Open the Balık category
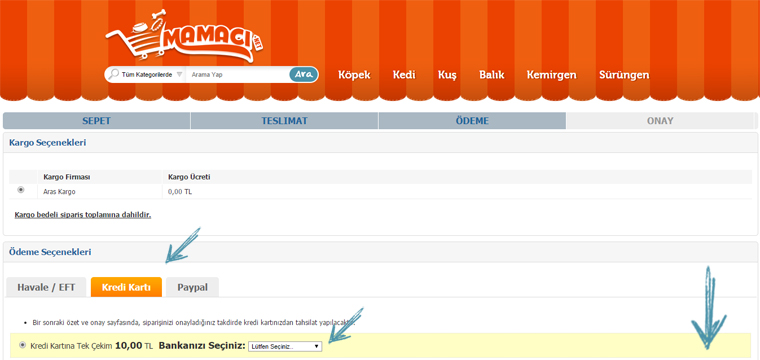 (491, 75)
